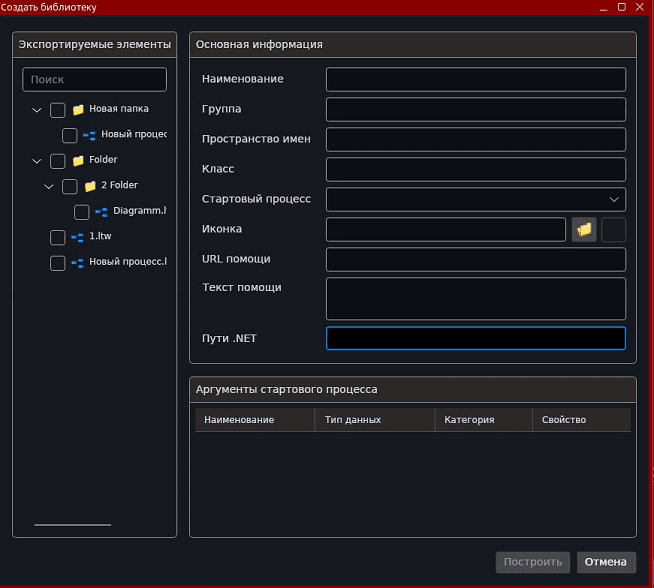
Task: Collapse the Новая папка tree node
Action: tap(37, 110)
